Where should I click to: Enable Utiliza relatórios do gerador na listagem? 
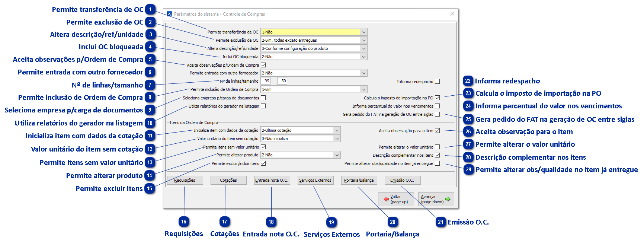(x=263, y=106)
